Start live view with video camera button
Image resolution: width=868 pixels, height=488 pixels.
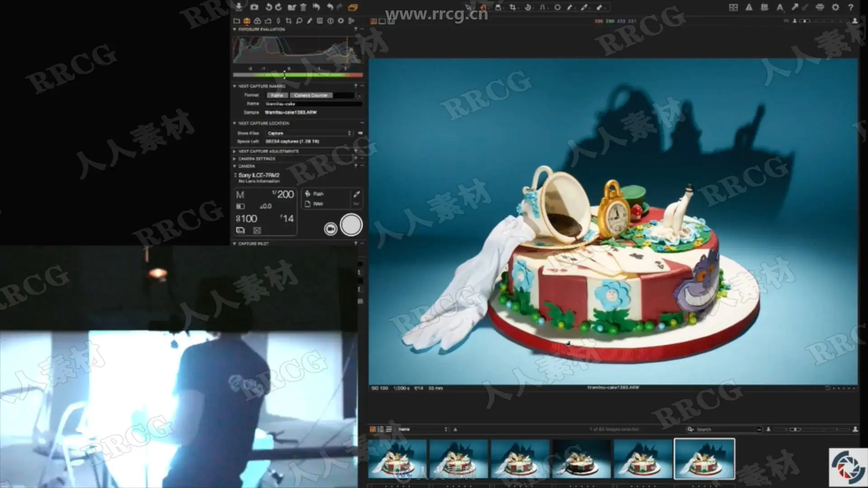coord(330,229)
